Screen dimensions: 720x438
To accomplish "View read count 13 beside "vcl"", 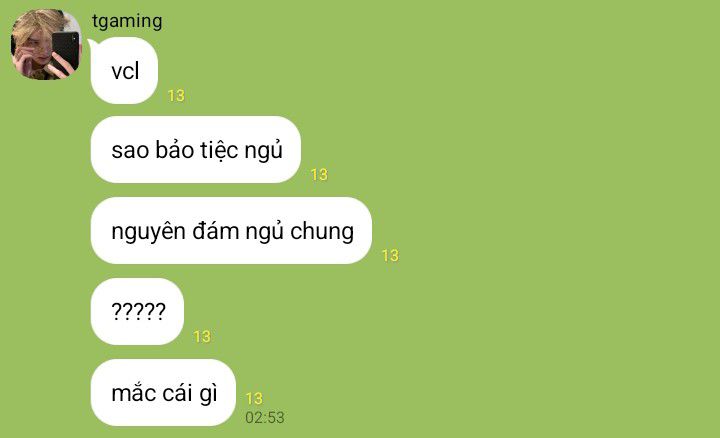I will (176, 95).
